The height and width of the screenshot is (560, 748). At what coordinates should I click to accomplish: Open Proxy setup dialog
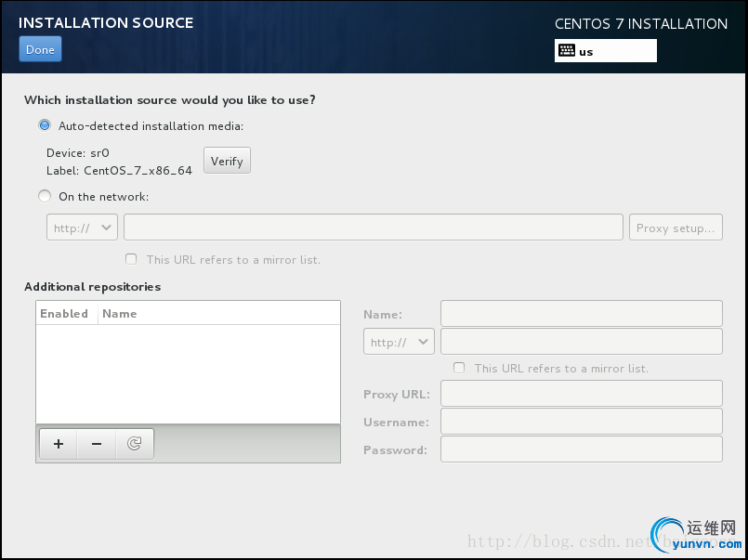(x=676, y=228)
